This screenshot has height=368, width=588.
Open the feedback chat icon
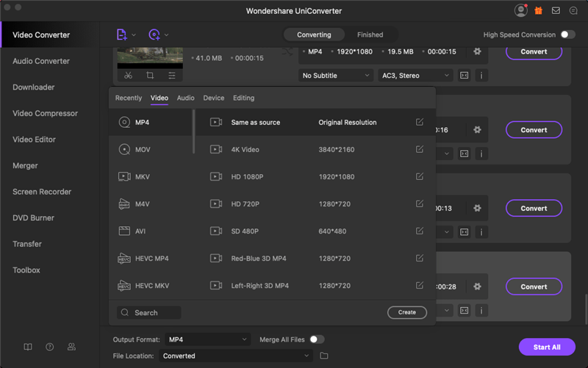click(573, 10)
